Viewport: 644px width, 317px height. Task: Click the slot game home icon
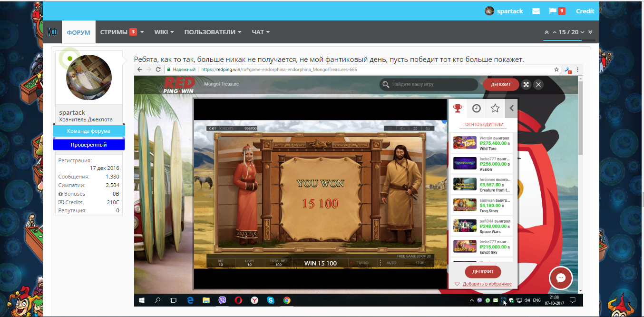click(x=427, y=128)
